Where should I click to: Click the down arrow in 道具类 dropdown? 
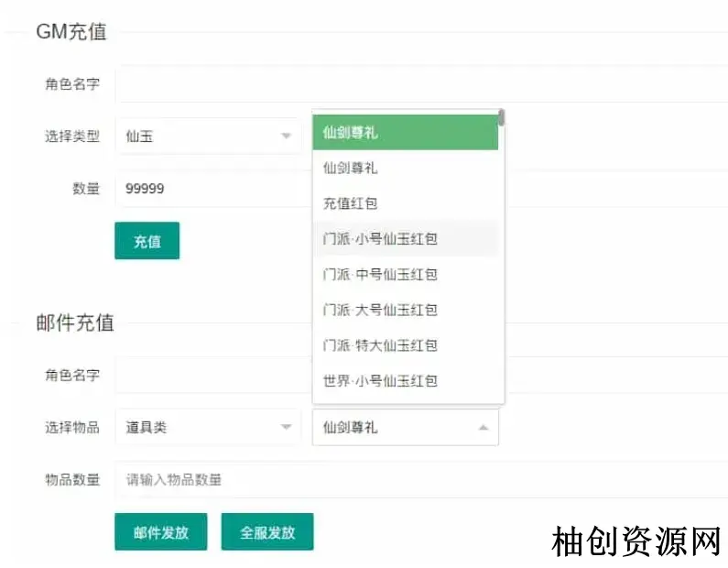point(286,427)
